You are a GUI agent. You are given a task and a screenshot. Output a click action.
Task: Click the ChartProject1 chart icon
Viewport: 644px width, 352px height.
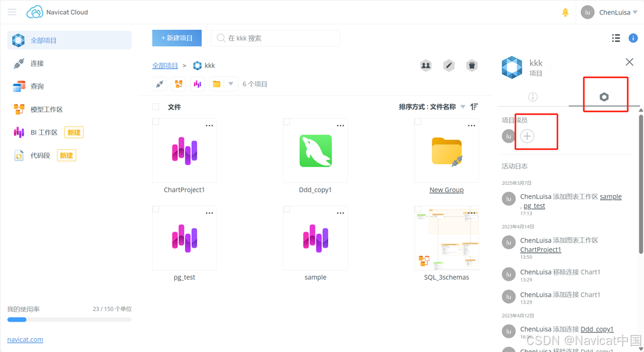[184, 151]
